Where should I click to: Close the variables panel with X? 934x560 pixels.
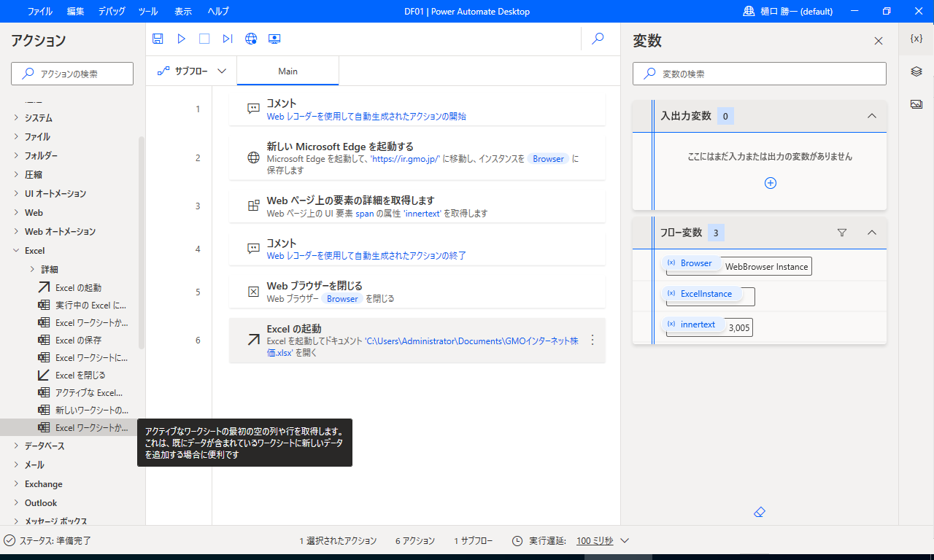879,41
